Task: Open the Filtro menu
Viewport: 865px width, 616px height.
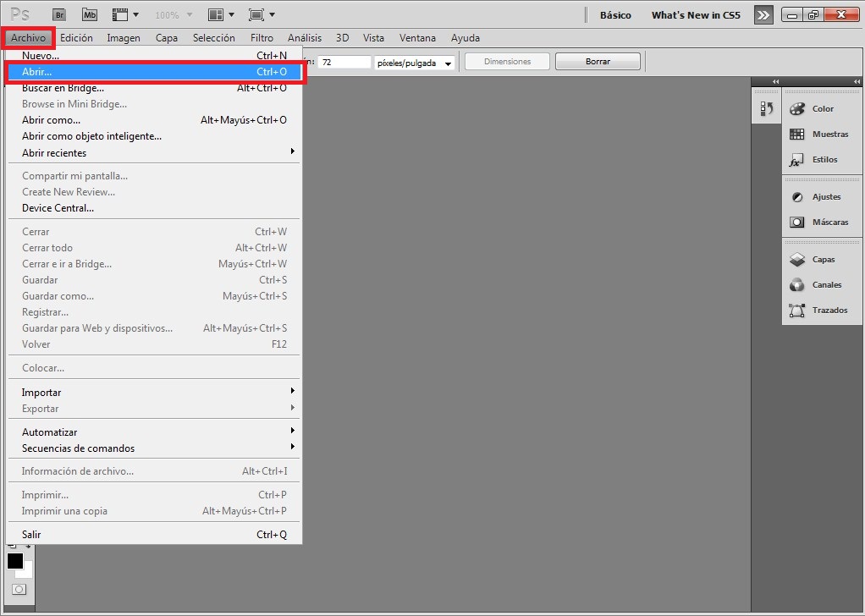Action: click(262, 38)
